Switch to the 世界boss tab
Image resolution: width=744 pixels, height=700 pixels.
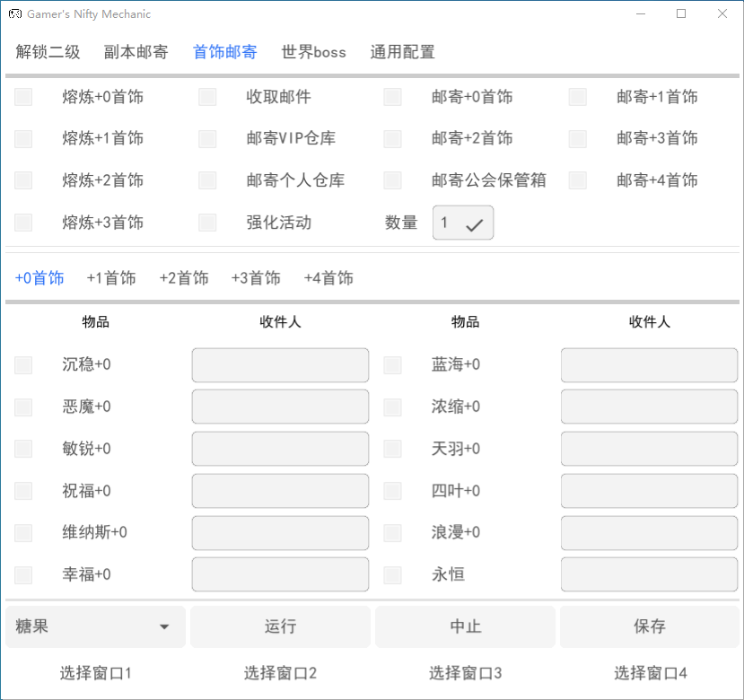pos(313,52)
